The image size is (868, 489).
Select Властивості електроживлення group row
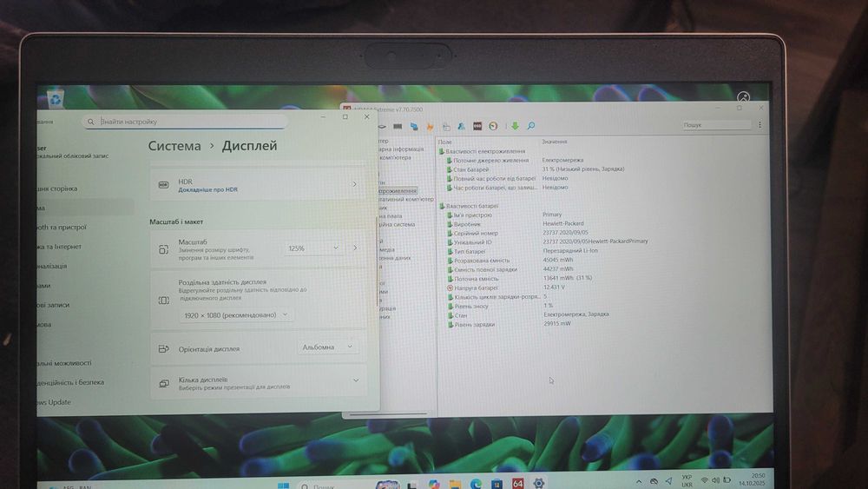482,151
